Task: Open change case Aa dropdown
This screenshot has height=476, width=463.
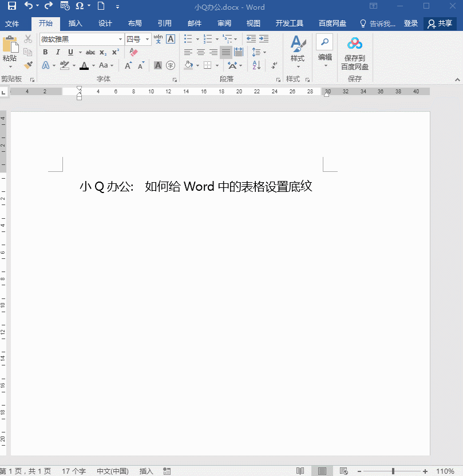Action: tap(106, 65)
